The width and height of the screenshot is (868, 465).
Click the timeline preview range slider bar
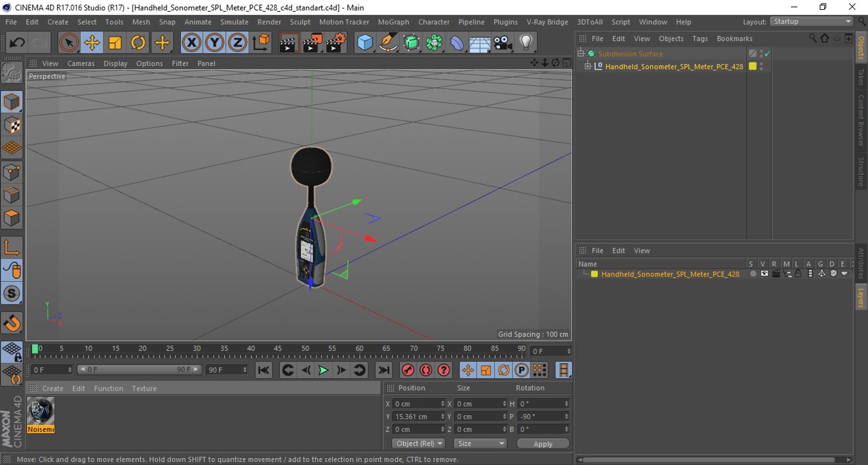click(x=139, y=370)
